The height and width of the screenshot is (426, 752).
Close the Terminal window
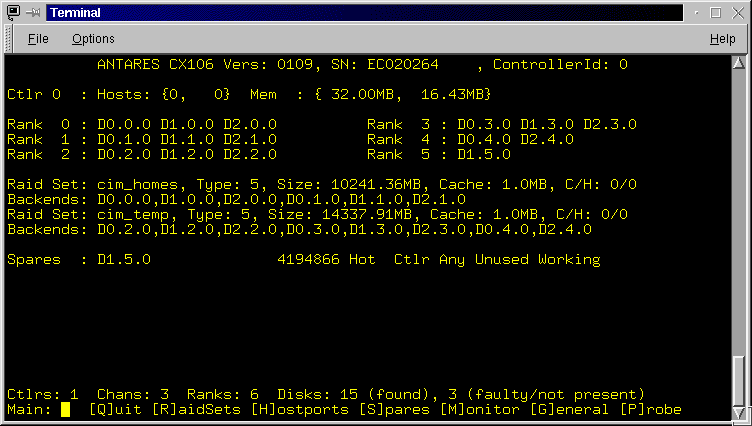click(x=739, y=12)
